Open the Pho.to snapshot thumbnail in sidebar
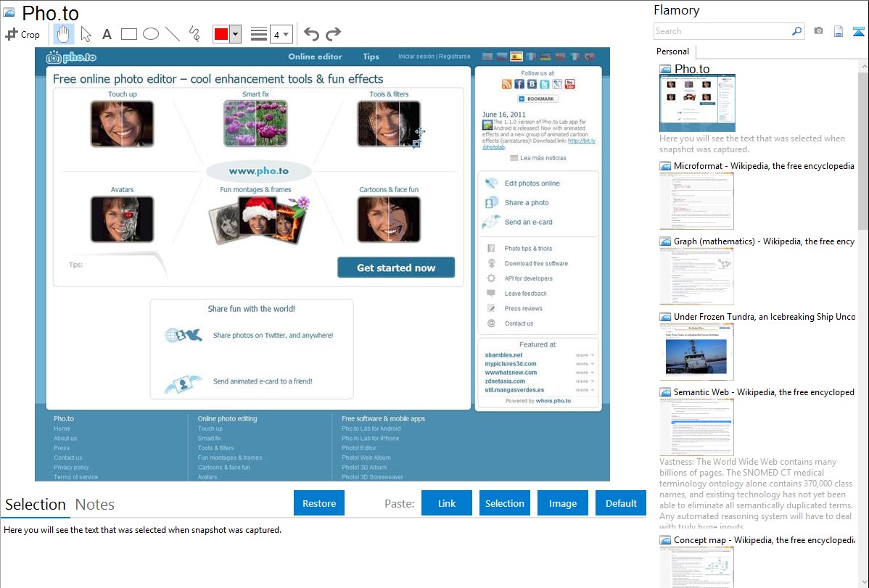Viewport: 869px width, 588px height. [x=697, y=104]
